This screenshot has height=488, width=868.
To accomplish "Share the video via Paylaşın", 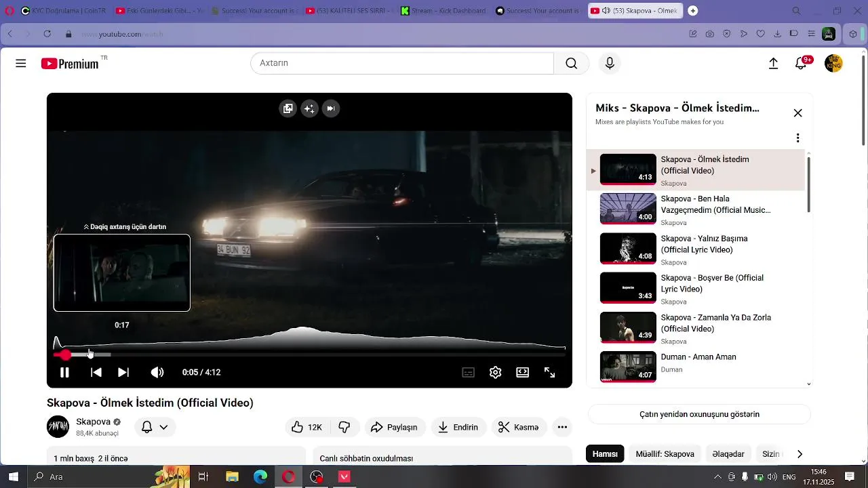I will coord(394,427).
